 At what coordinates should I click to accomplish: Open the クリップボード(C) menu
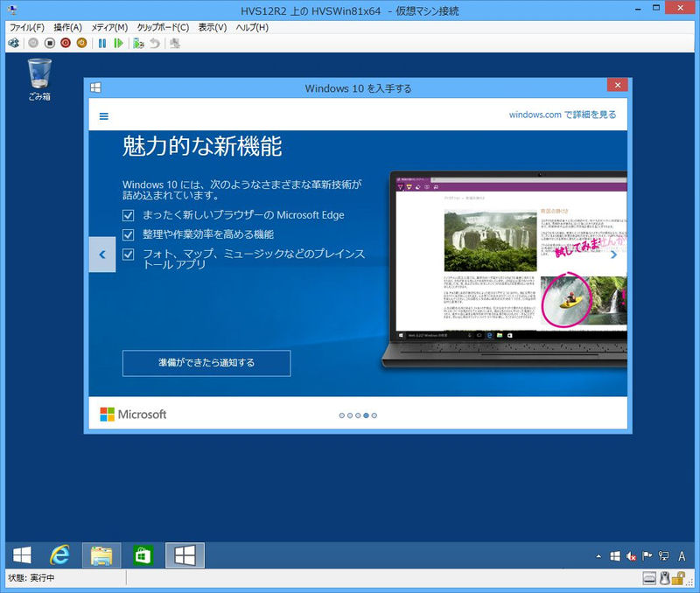coord(163,28)
